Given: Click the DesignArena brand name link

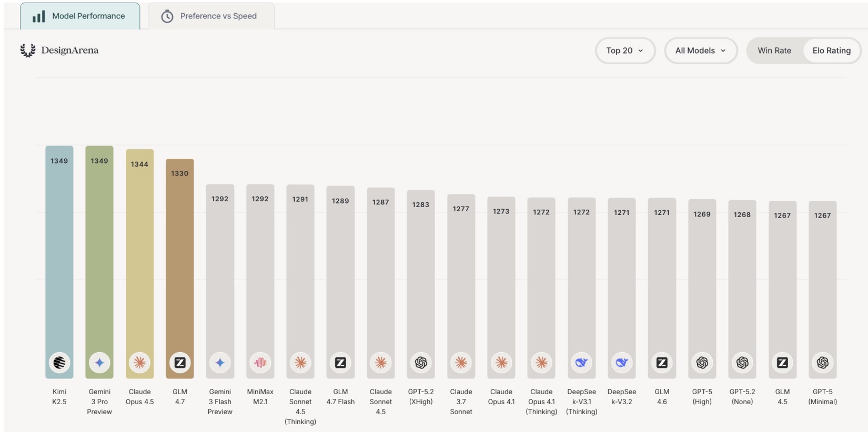Looking at the screenshot, I should [x=70, y=50].
